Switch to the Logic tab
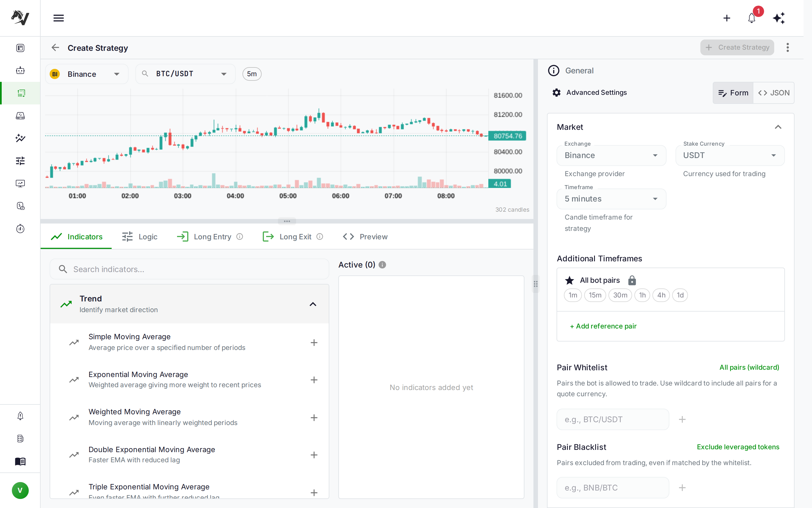The width and height of the screenshot is (812, 508). [140, 237]
